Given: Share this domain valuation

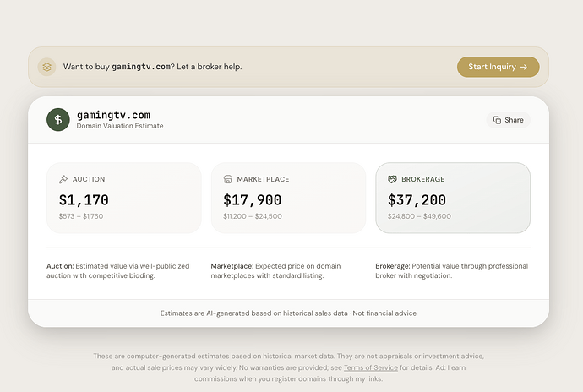Looking at the screenshot, I should [508, 120].
